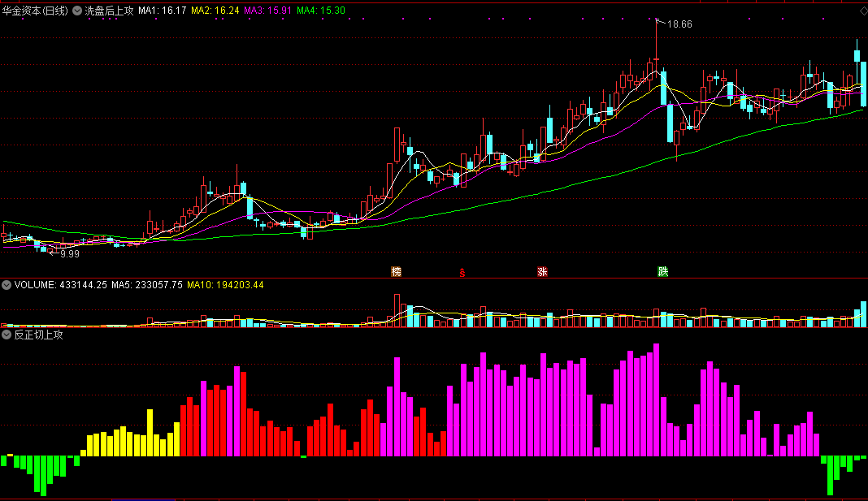This screenshot has height=501, width=868.
Task: Select the 洗盘后上攻 indicator name
Action: (x=109, y=11)
